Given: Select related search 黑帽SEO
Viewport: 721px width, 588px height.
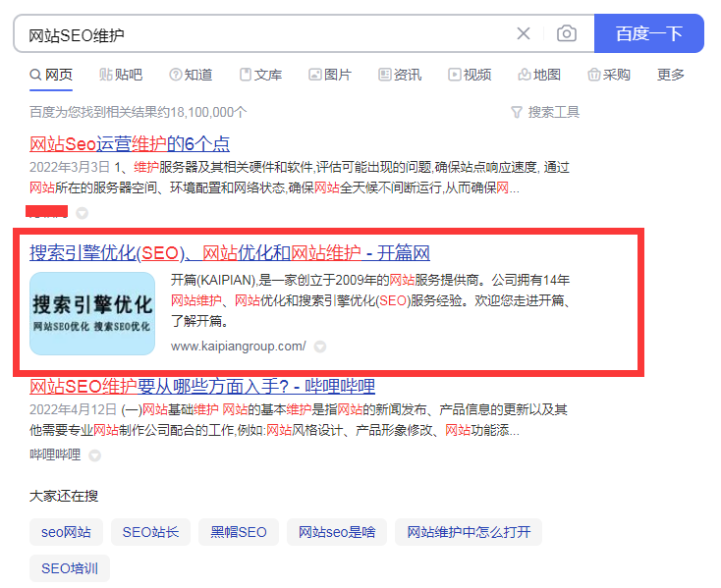Looking at the screenshot, I should point(239,532).
